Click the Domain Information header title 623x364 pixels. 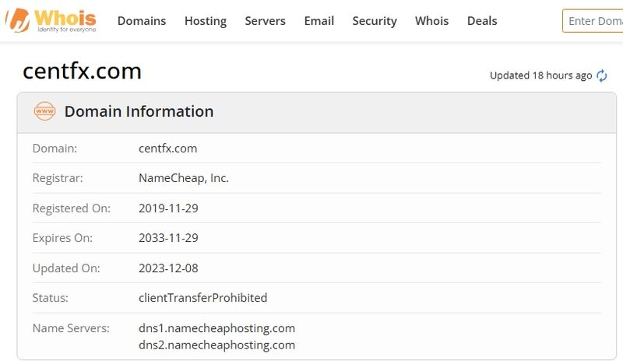pos(139,111)
